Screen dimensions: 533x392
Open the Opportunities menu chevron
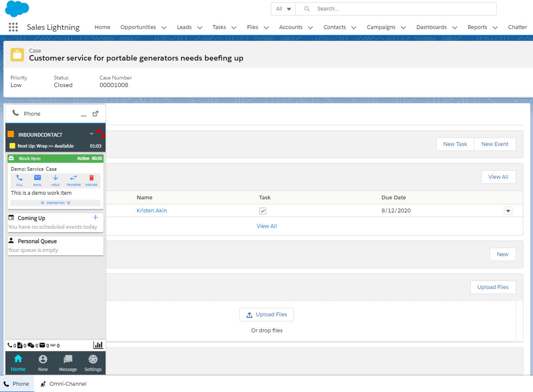click(164, 27)
